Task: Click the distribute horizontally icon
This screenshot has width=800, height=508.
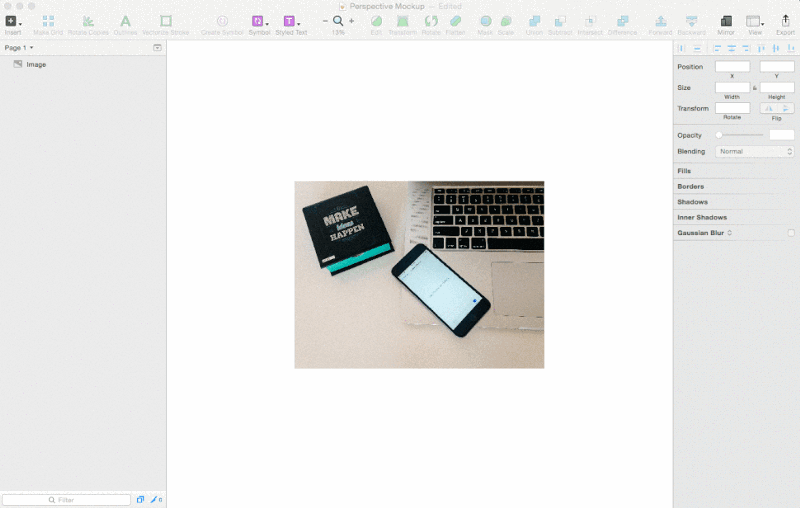Action: pyautogui.click(x=682, y=48)
